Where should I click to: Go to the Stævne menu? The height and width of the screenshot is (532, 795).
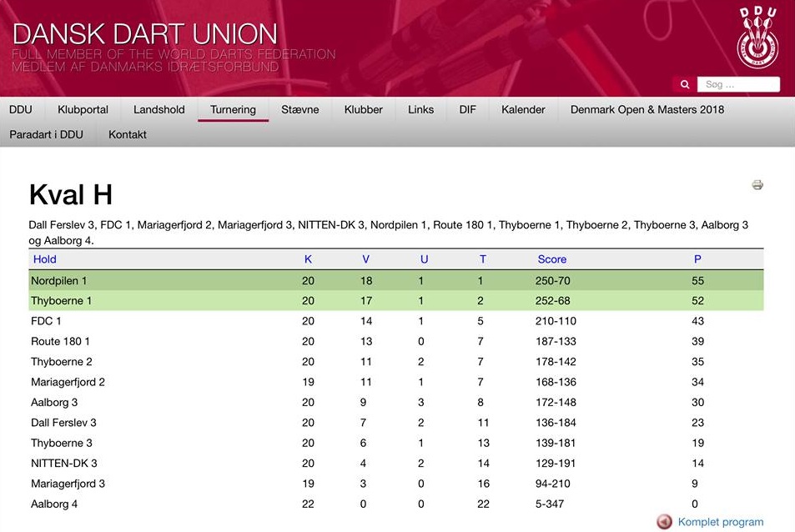(300, 109)
